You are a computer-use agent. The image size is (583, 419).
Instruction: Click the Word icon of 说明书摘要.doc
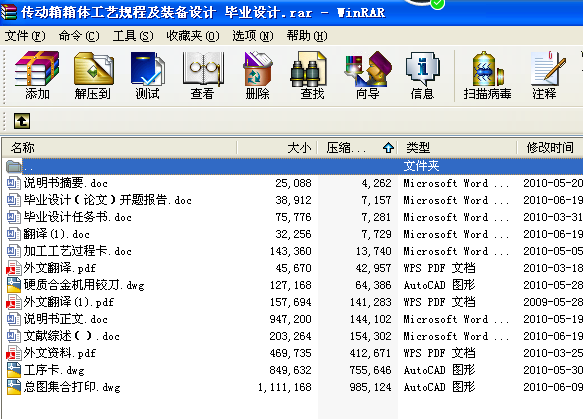13,183
